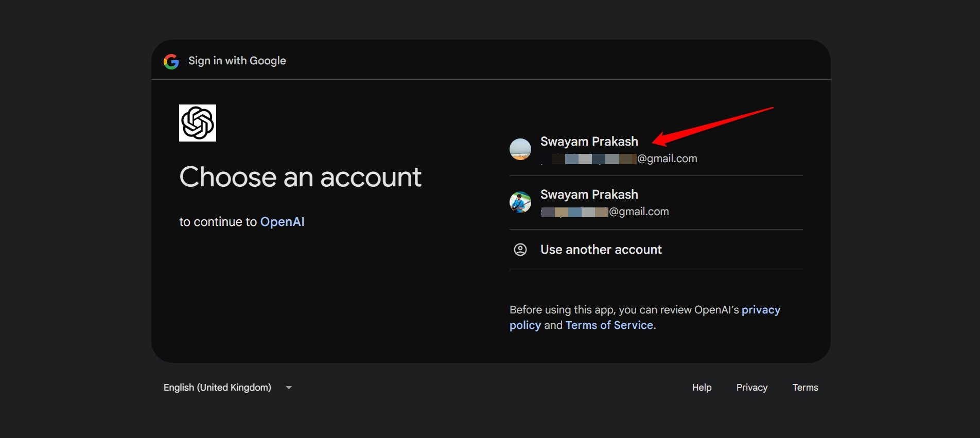980x438 pixels.
Task: Click the Google G logo
Action: (171, 62)
